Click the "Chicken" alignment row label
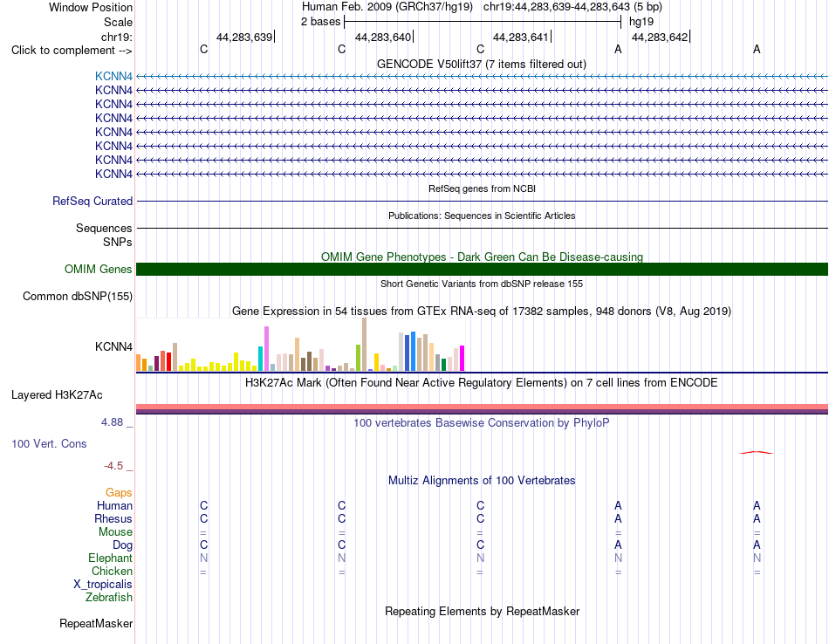This screenshot has width=829, height=644. [112, 571]
